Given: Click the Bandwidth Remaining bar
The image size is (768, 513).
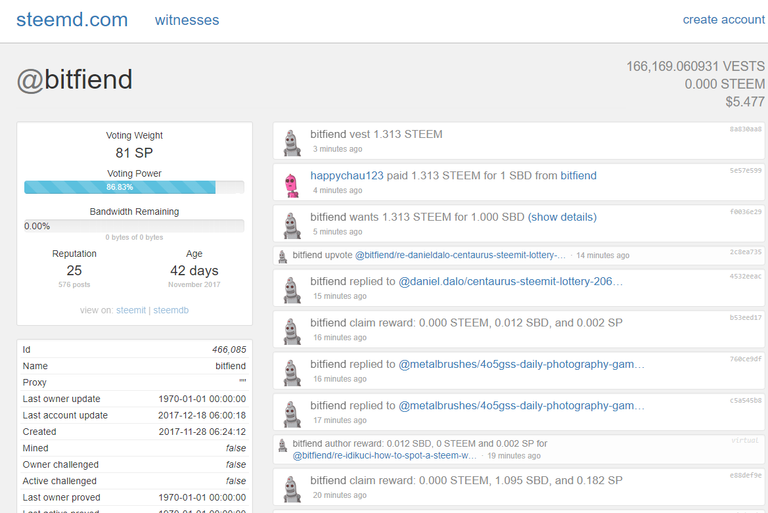Looking at the screenshot, I should pyautogui.click(x=133, y=226).
